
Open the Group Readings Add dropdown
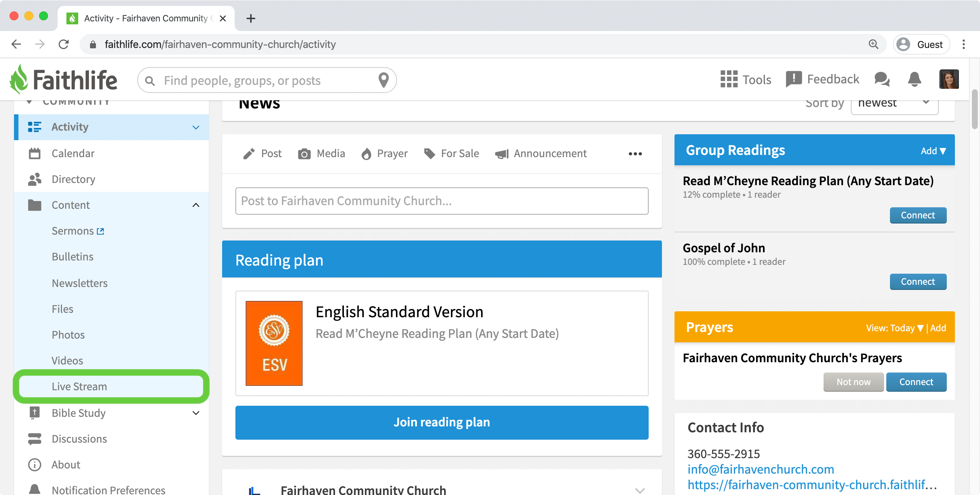(933, 151)
